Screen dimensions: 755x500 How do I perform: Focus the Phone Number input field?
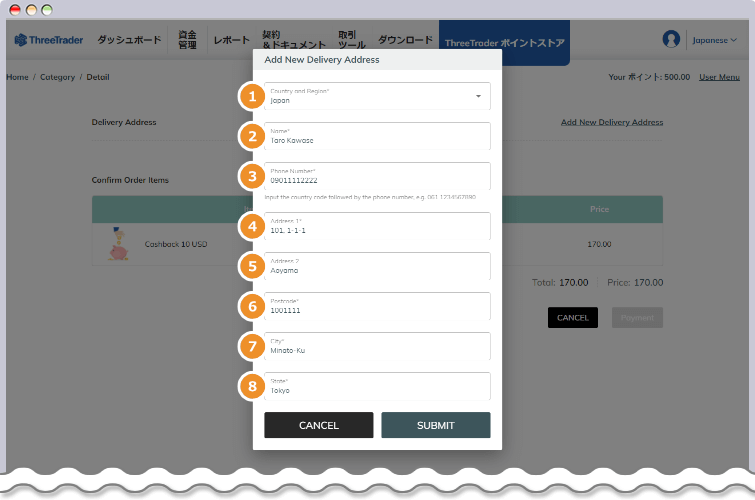[x=377, y=176]
